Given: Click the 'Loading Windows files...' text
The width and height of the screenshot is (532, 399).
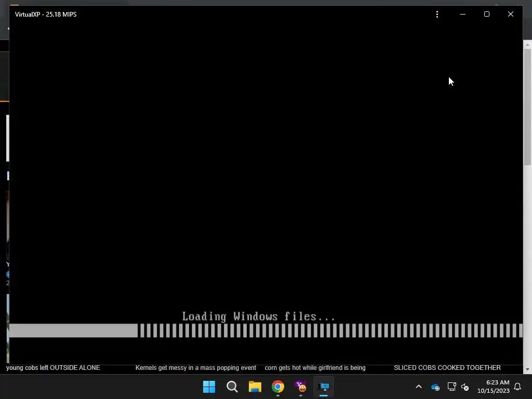Looking at the screenshot, I should click(259, 316).
